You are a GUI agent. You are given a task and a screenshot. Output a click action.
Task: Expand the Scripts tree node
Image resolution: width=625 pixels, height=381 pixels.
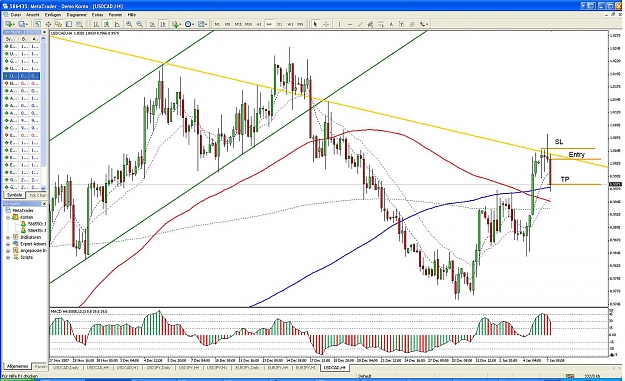(8, 258)
